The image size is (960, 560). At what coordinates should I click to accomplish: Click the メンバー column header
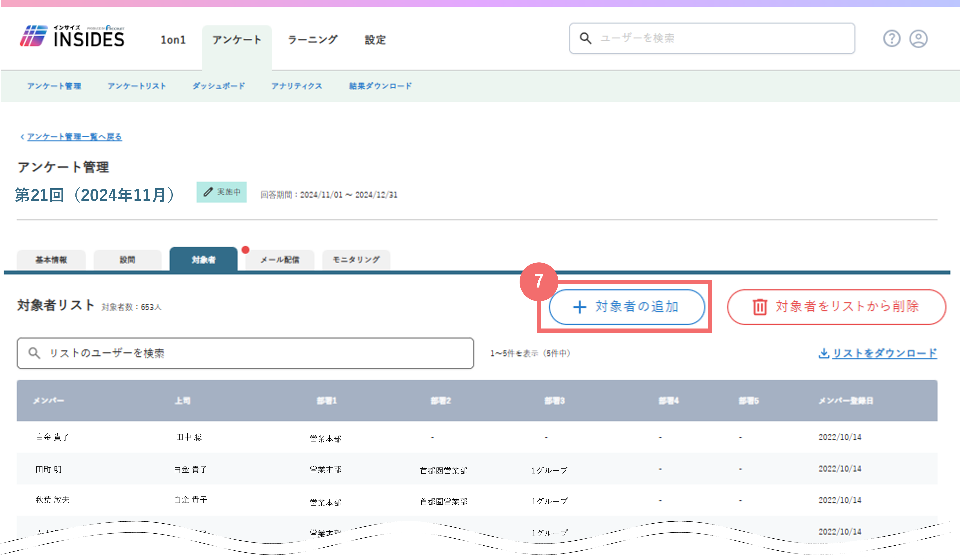[x=48, y=401]
